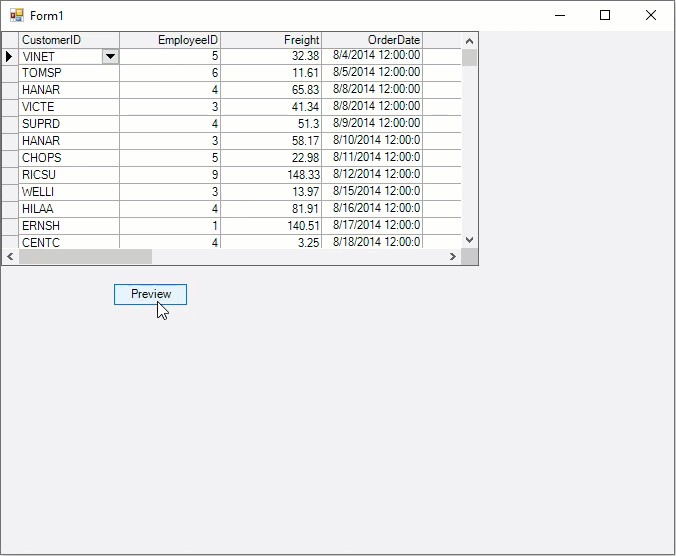Select the TOMSP customer cell
This screenshot has height=556, width=676.
coord(68,73)
